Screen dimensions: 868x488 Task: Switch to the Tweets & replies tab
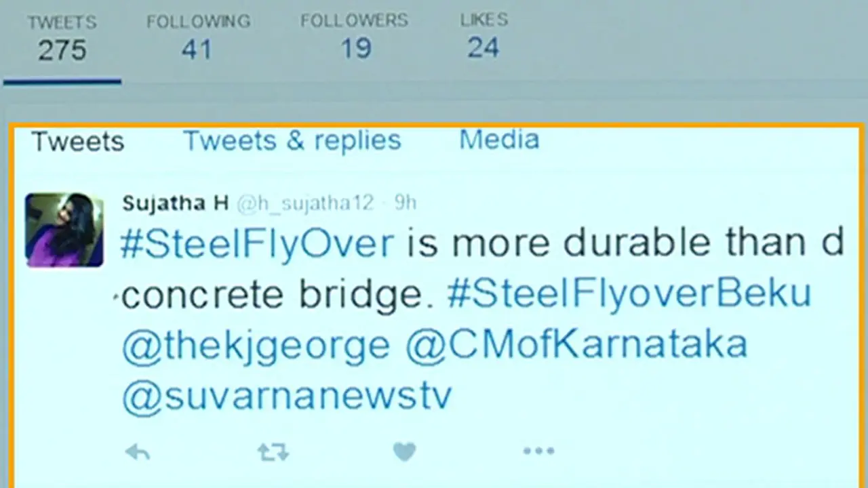click(x=292, y=140)
